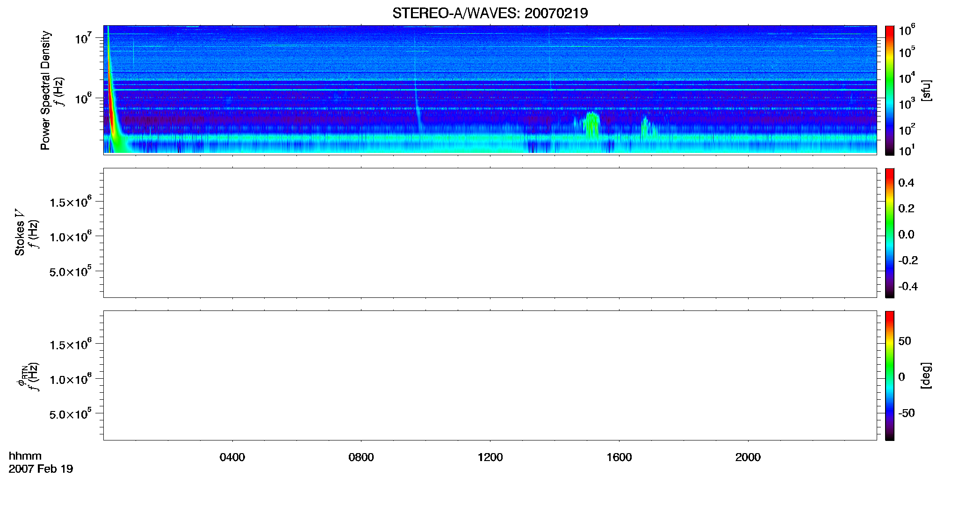This screenshot has width=980, height=505.
Task: Click the hhmm axis label
Action: click(x=25, y=456)
